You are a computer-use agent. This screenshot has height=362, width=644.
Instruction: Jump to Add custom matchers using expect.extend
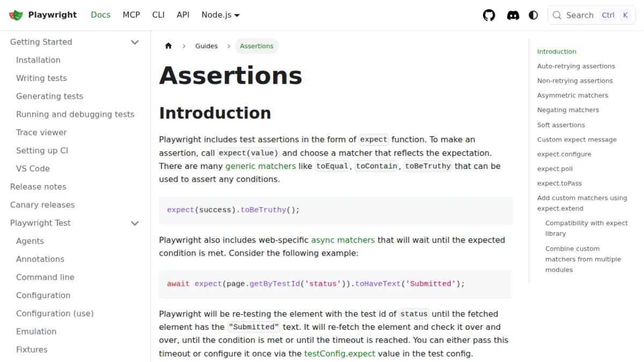(x=582, y=203)
